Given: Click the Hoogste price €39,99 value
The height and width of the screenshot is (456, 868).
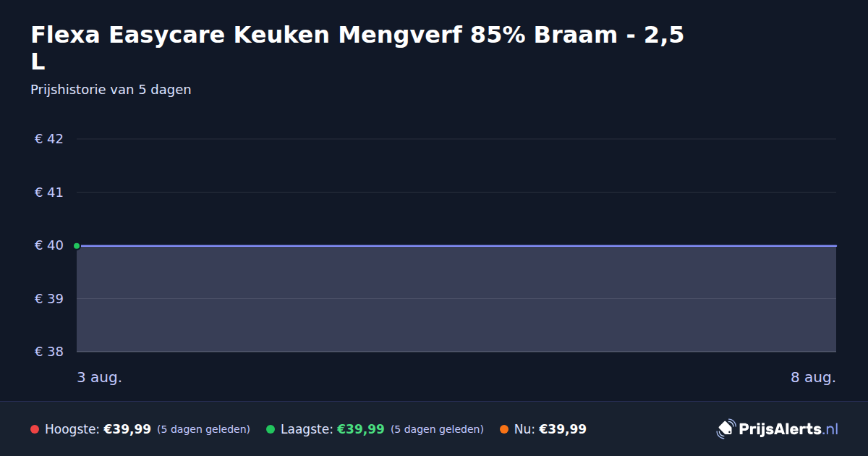Looking at the screenshot, I should pyautogui.click(x=127, y=429).
